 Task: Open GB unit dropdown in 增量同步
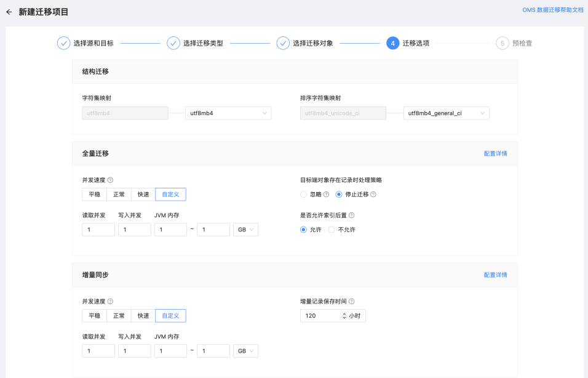pos(245,351)
